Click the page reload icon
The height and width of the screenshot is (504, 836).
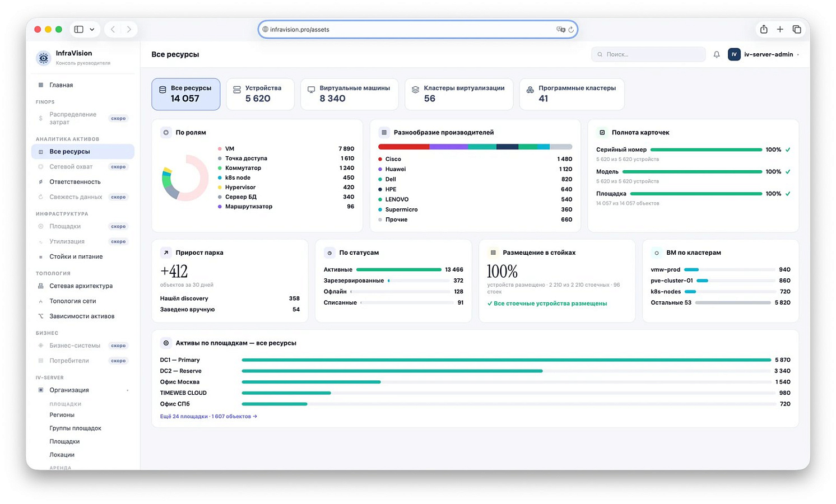pos(571,30)
